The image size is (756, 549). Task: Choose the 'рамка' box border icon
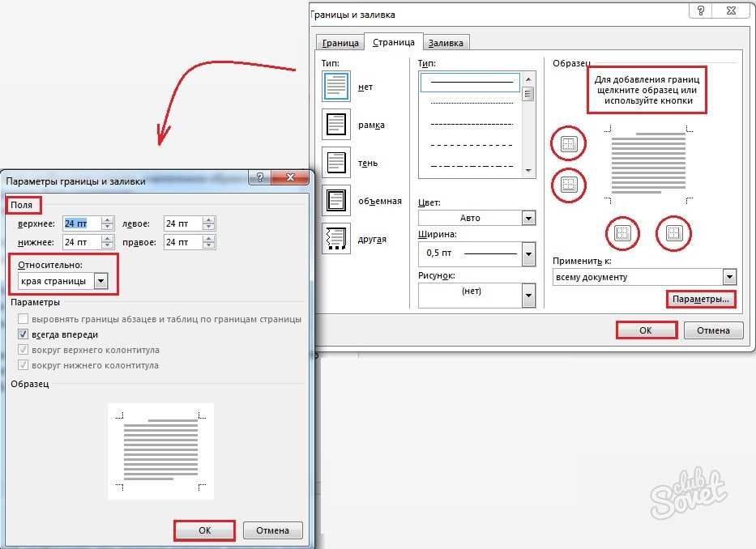point(336,125)
